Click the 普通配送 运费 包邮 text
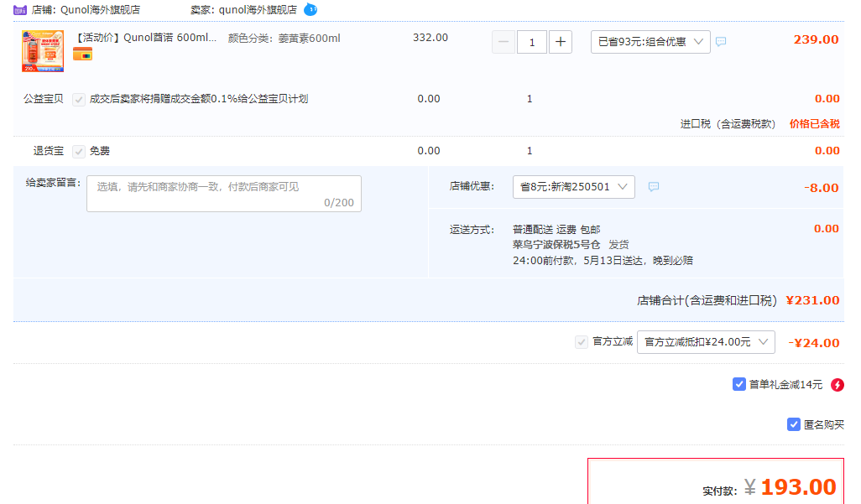Image resolution: width=861 pixels, height=504 pixels. click(x=556, y=230)
